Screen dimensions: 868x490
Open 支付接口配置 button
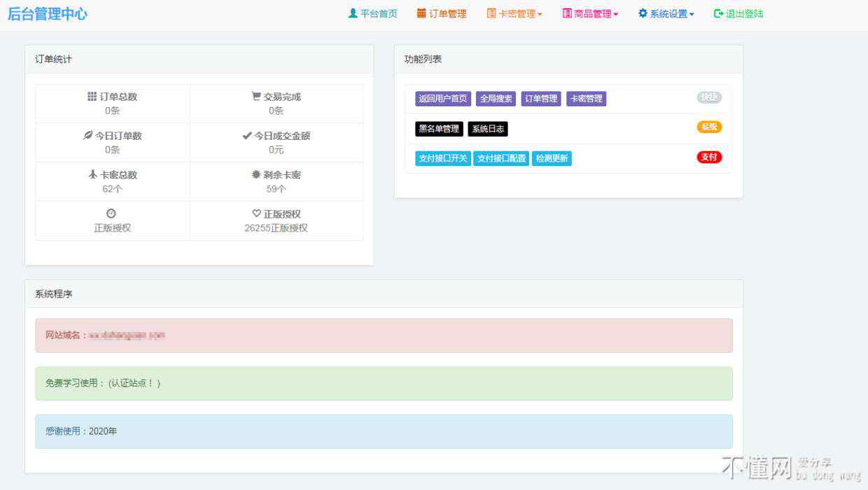click(x=501, y=159)
